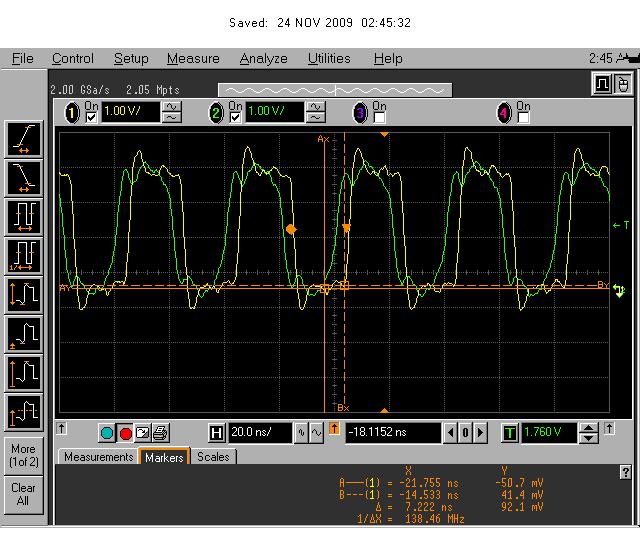Step trigger level up with arrow
The image size is (640, 544).
pos(588,428)
